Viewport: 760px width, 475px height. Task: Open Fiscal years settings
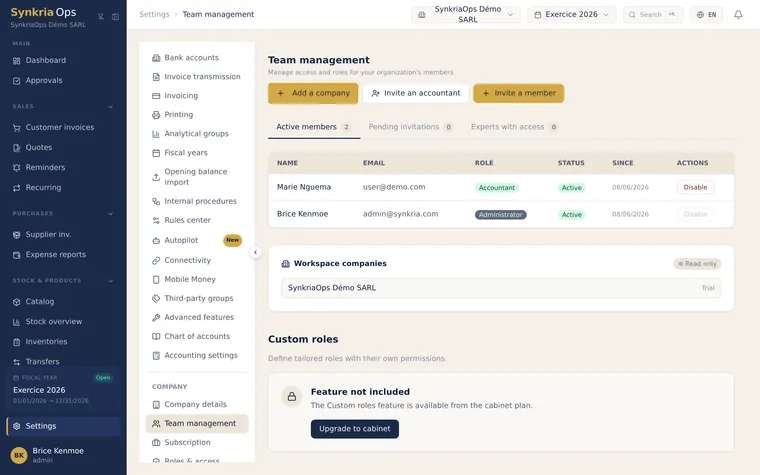197,153
